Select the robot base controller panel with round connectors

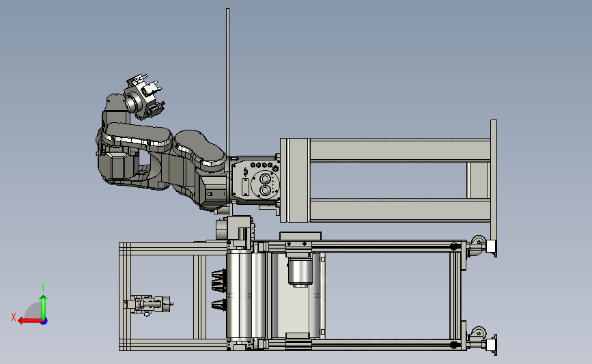255,180
